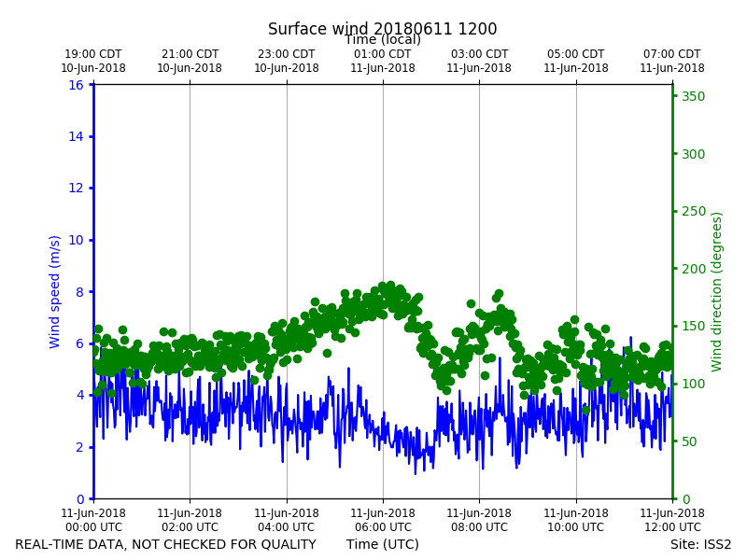Click the blue wind speed tick label '12'
The height and width of the screenshot is (560, 747).
[x=76, y=189]
